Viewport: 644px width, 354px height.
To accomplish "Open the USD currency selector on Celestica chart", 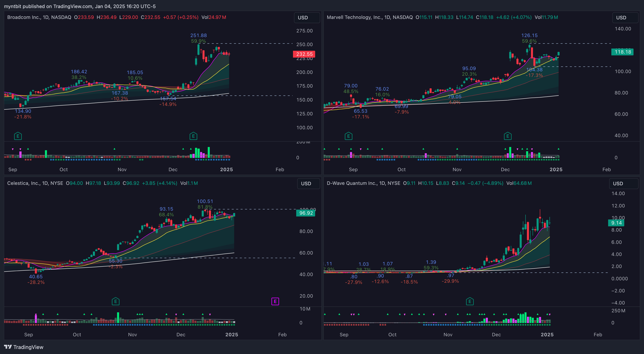I will click(x=308, y=183).
